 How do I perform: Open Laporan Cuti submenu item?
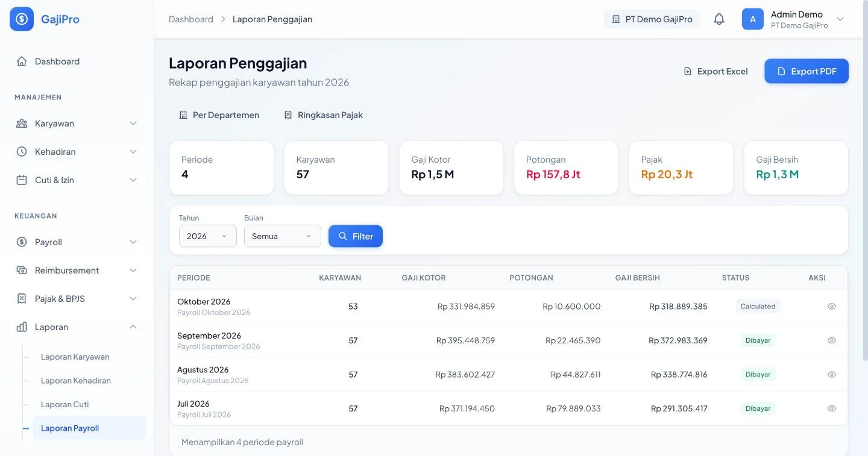coord(89,405)
